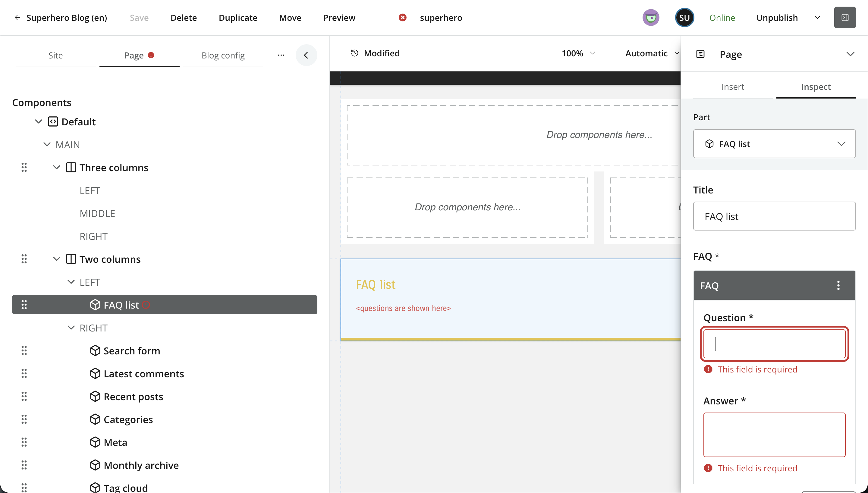The image size is (868, 493).
Task: Collapse the Default component tree
Action: [x=38, y=121]
